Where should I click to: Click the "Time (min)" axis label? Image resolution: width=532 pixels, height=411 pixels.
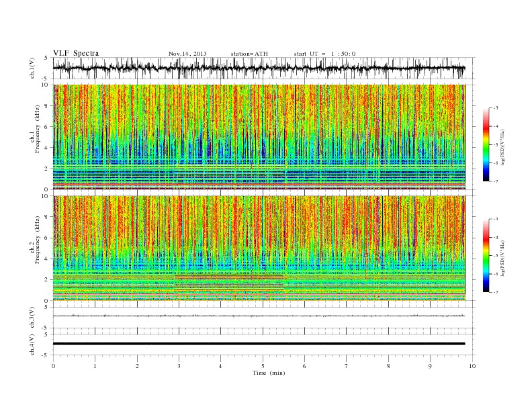269,373
